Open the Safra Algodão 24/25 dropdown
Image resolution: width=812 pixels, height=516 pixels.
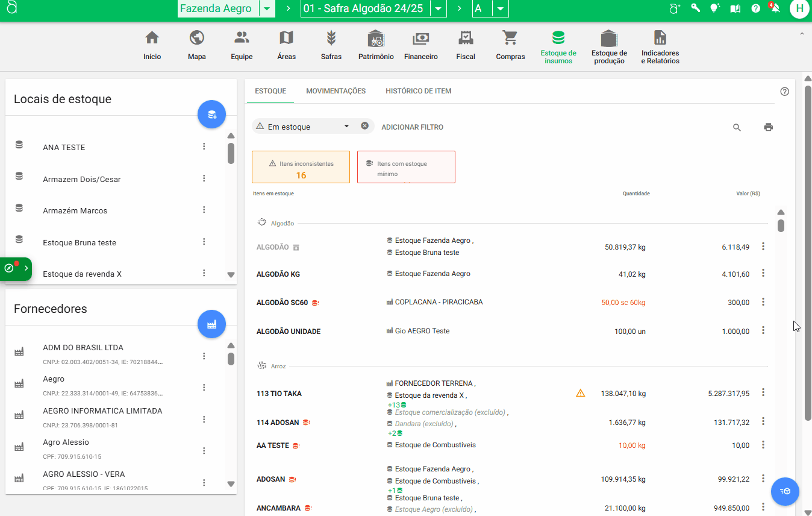pyautogui.click(x=439, y=8)
